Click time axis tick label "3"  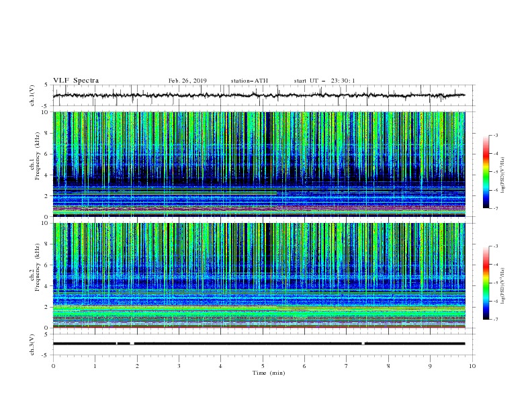tap(179, 366)
